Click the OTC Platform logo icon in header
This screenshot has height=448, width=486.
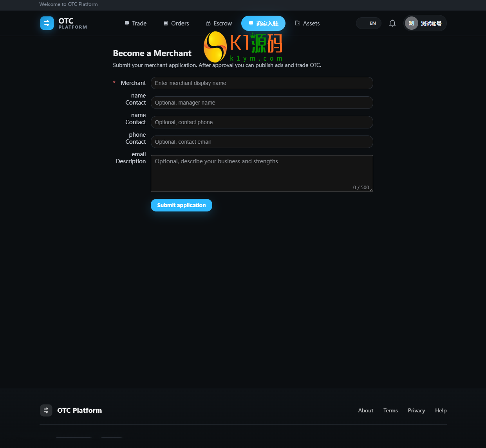point(47,23)
